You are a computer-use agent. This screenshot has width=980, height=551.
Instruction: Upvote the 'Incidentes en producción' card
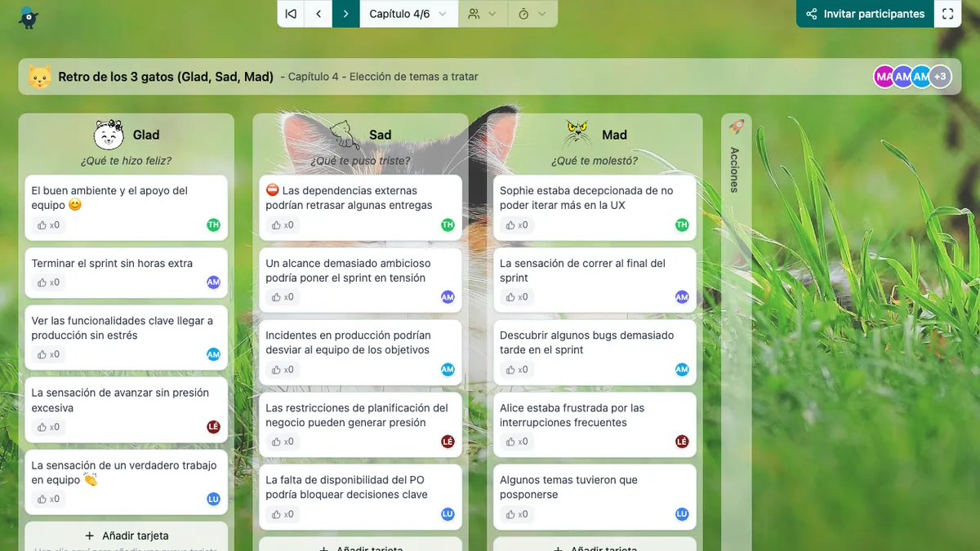[283, 370]
